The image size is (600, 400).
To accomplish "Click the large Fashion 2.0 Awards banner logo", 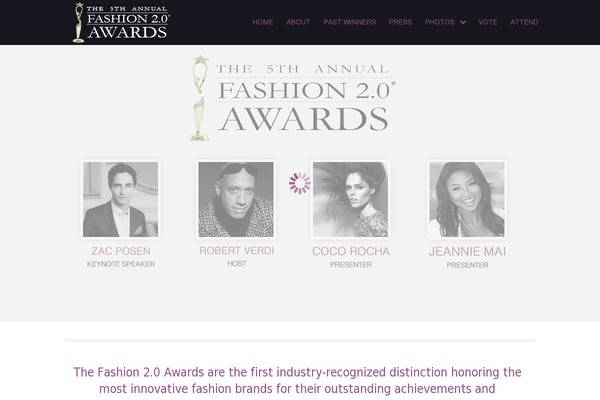I will 292,98.
